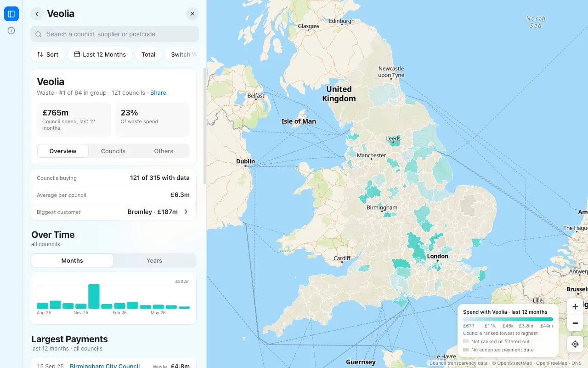Click the Birmingham label on the map

(x=382, y=207)
